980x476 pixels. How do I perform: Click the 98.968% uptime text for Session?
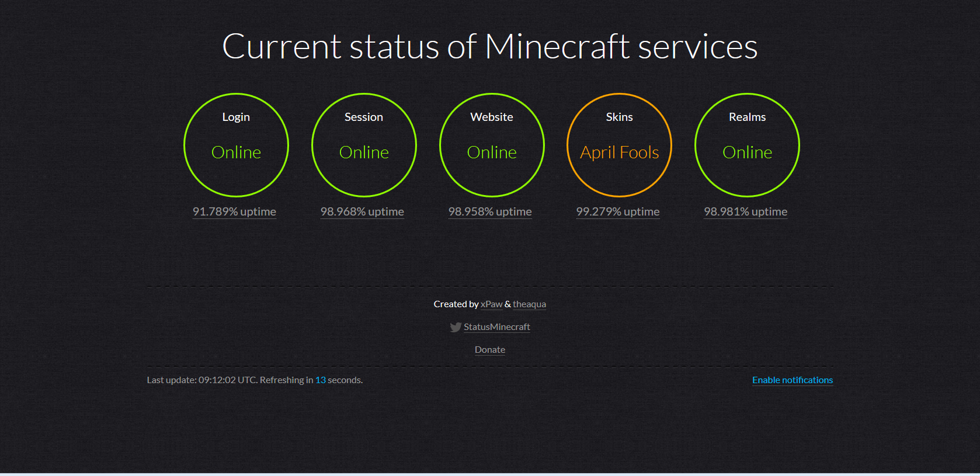(362, 211)
